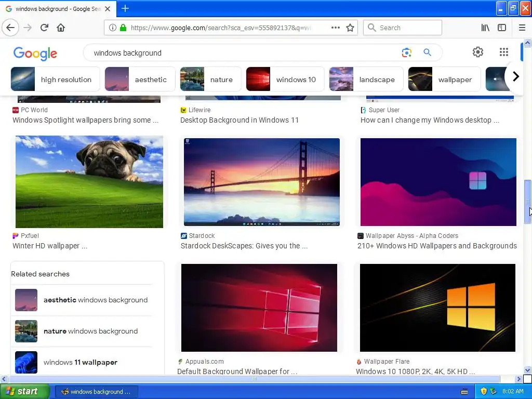Open the pink and blue waves wallpaper
This screenshot has width=532, height=399.
[438, 182]
